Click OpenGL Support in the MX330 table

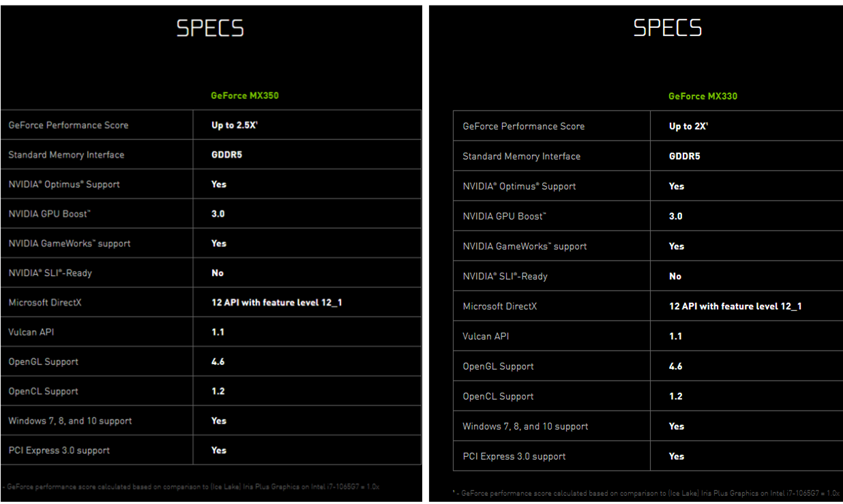498,366
